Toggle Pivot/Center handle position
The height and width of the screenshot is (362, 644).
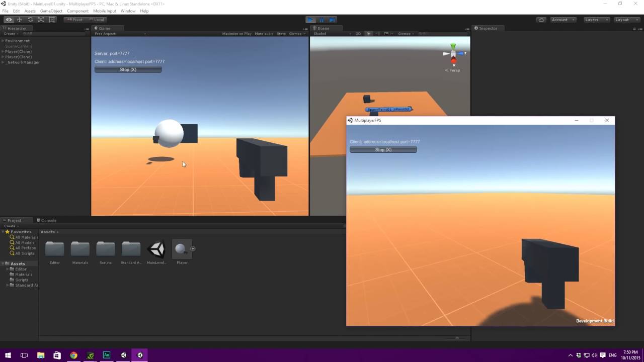click(75, 20)
